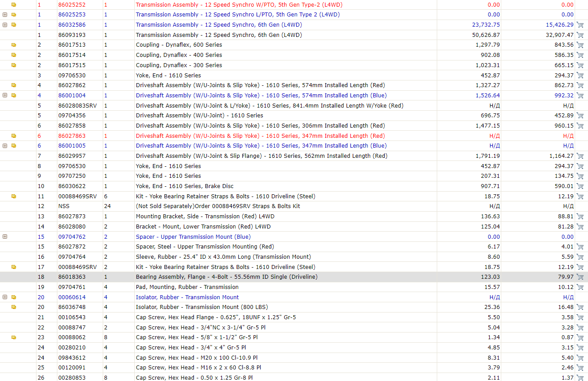The height and width of the screenshot is (381, 588).
Task: Open note icon for Isolator 86036748
Action: [14, 307]
